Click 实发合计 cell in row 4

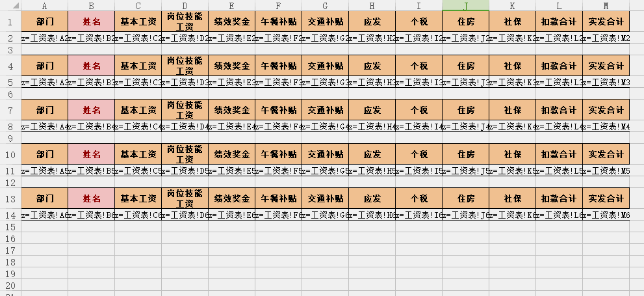(606, 66)
